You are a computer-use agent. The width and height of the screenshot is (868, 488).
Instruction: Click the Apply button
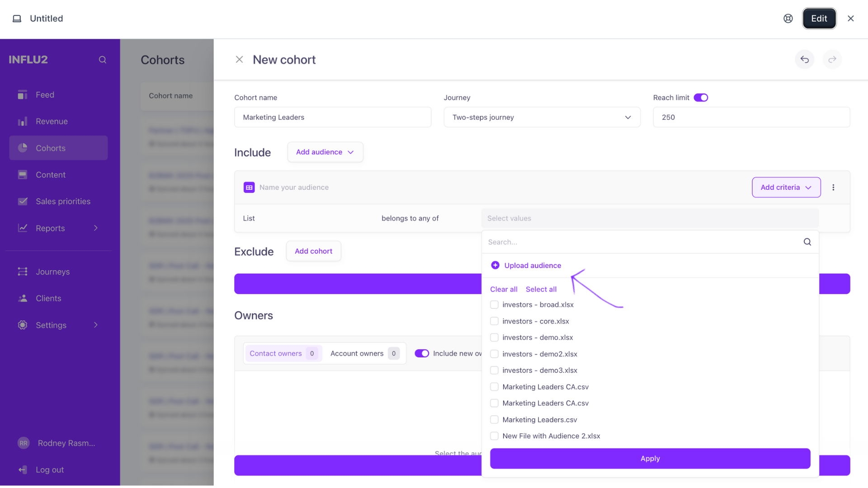(650, 459)
